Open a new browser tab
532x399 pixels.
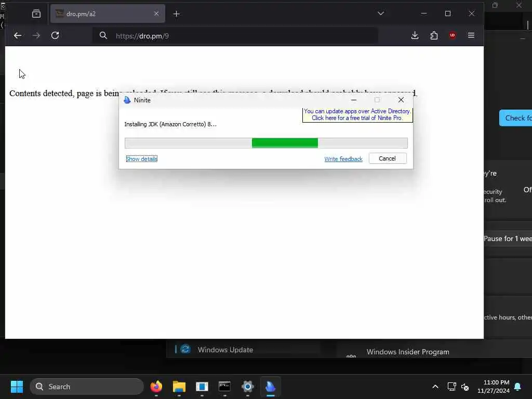[177, 14]
